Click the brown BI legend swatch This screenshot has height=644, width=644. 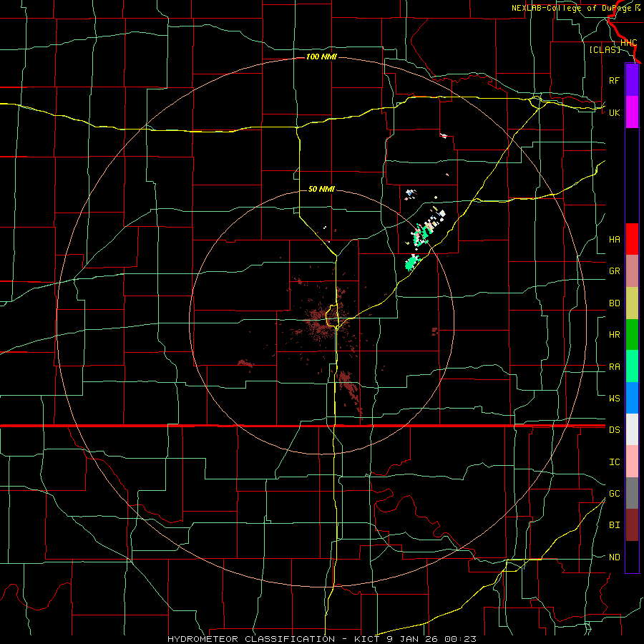(632, 525)
